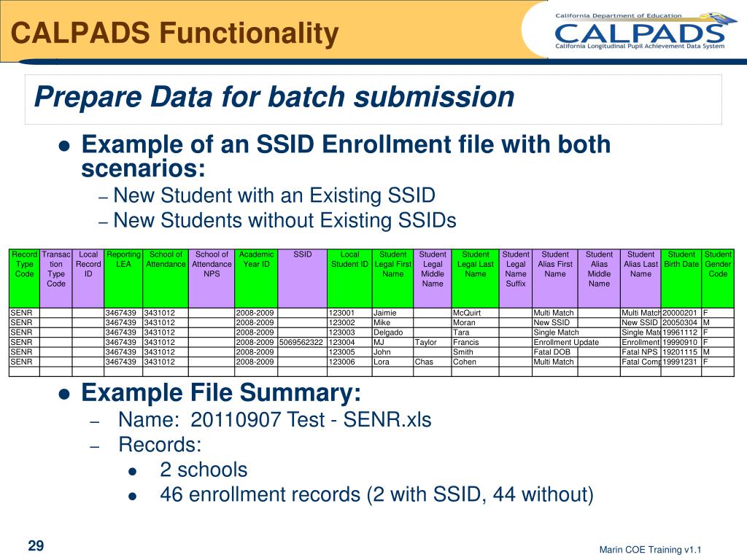
Task: Select the 'Student Alias Middle Name' header
Action: 600,279
